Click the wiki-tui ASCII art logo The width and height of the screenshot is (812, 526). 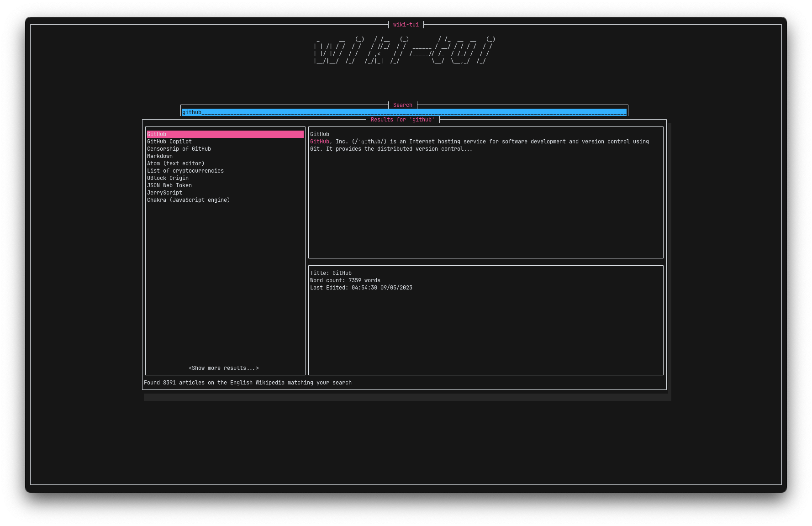click(x=405, y=50)
